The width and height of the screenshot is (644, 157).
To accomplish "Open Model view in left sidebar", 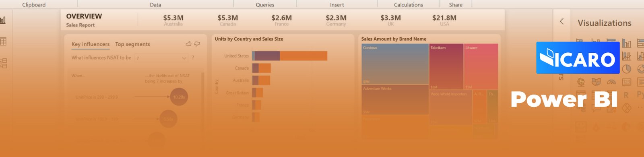I will click(x=3, y=63).
